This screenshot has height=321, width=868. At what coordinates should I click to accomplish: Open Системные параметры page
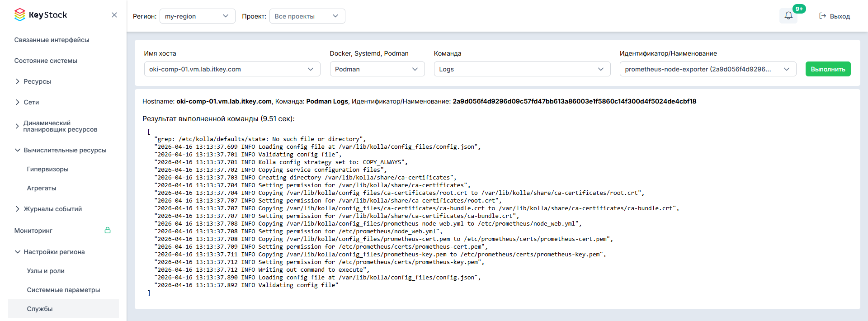click(63, 290)
